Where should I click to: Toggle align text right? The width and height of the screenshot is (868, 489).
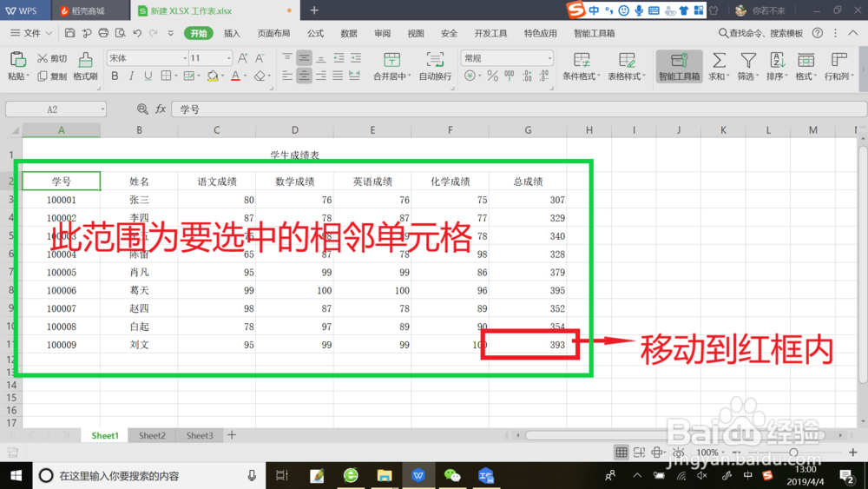click(320, 76)
